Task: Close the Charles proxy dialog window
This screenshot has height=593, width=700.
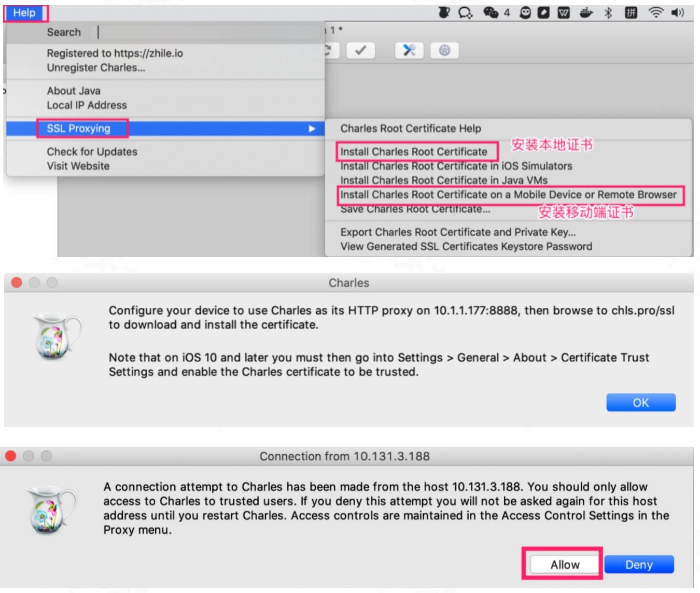Action: [17, 283]
